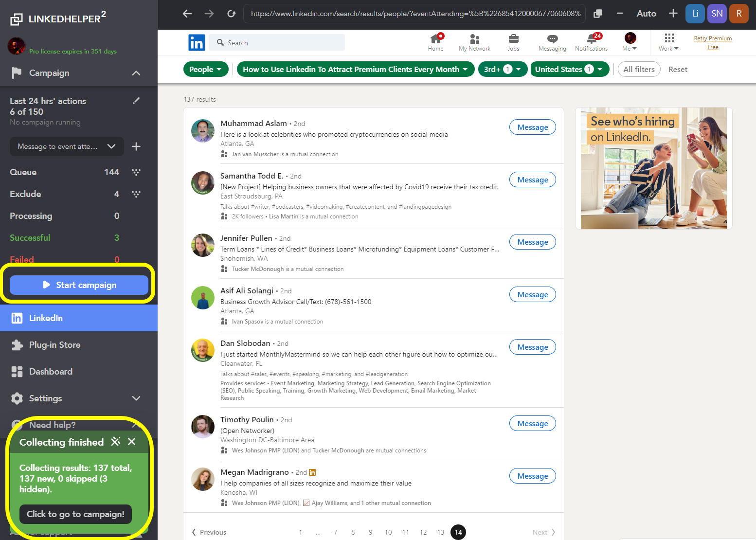Switch to the SN tab
756x540 pixels.
pos(717,14)
